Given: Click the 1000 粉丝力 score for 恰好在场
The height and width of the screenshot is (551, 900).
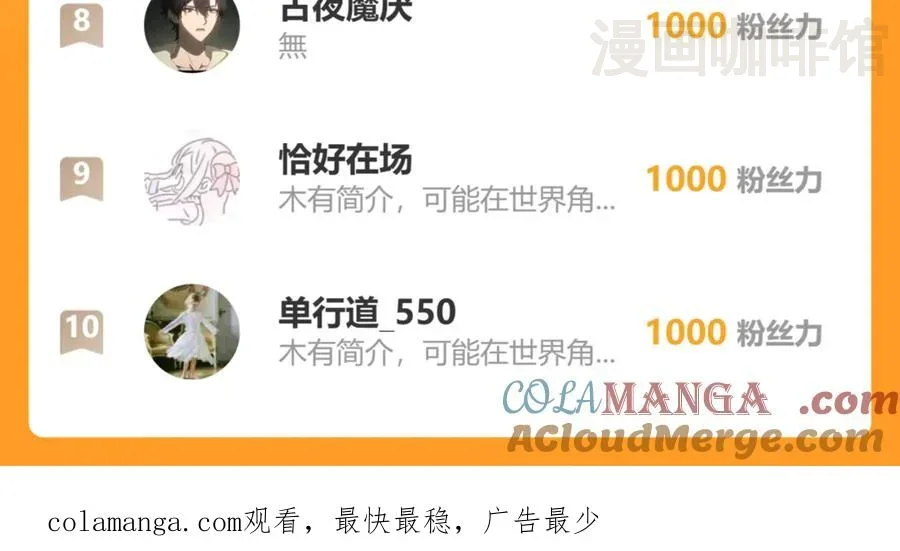Looking at the screenshot, I should click(734, 179).
